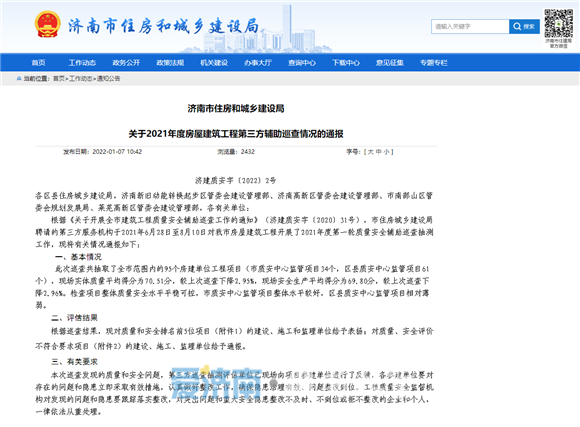Open the 专题专栏 navigation menu

(x=434, y=63)
